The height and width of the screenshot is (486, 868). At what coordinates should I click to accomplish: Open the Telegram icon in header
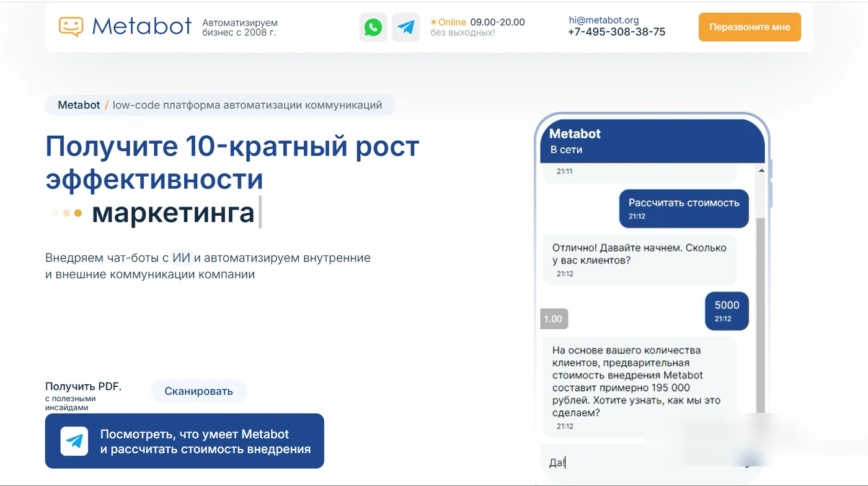[406, 27]
